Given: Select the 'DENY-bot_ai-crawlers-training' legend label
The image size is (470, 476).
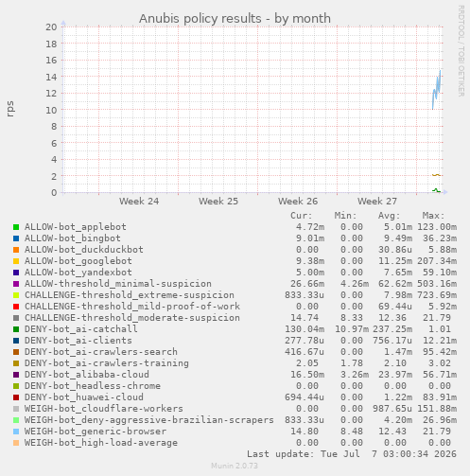Looking at the screenshot, I should [x=107, y=363].
